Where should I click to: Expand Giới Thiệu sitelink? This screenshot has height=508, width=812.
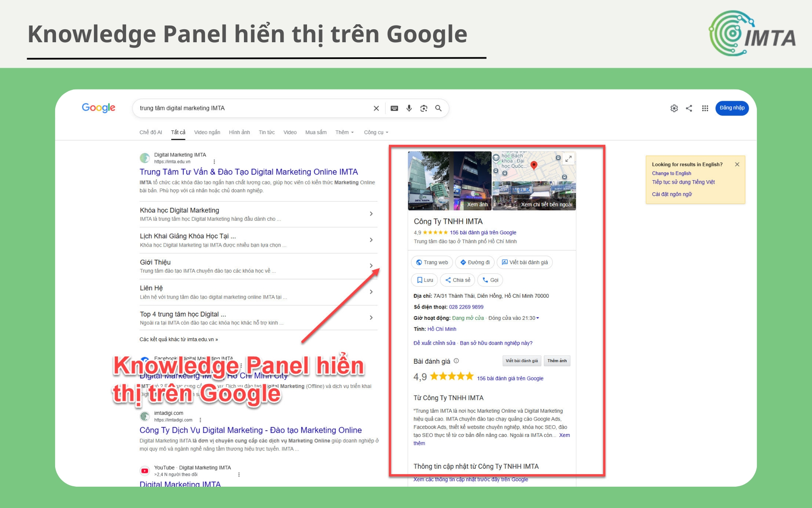pos(371,266)
